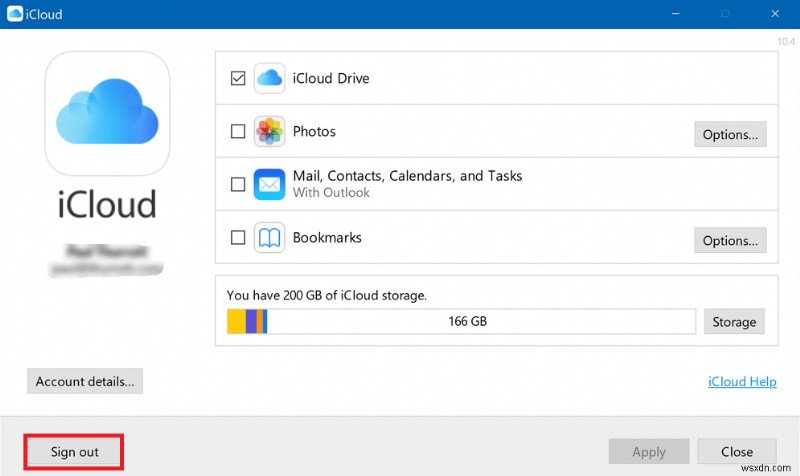Image resolution: width=800 pixels, height=476 pixels.
Task: Click the "iCloud Drive" label
Action: (x=331, y=78)
